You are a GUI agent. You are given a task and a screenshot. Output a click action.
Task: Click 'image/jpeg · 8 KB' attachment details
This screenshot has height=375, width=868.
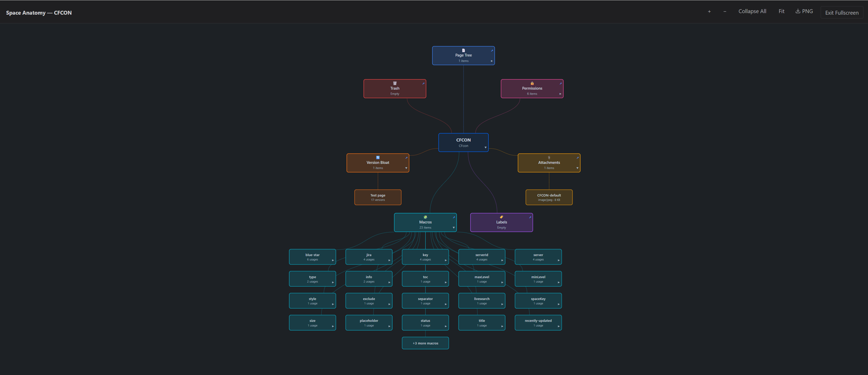click(549, 200)
